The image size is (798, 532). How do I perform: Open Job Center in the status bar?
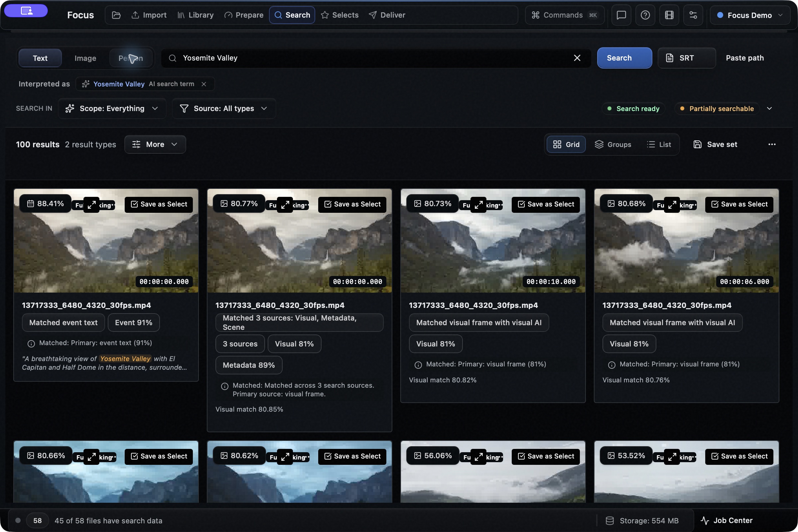pyautogui.click(x=727, y=520)
